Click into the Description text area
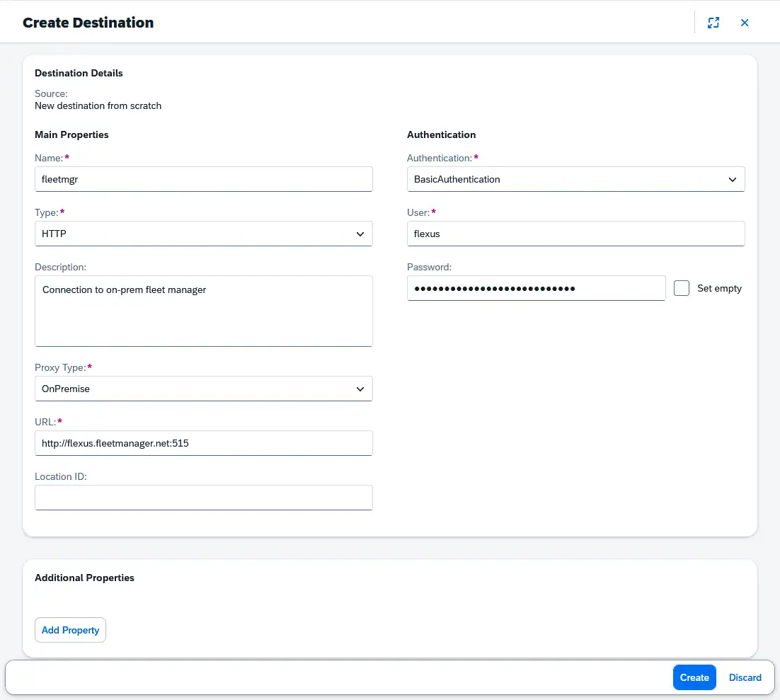 203,311
